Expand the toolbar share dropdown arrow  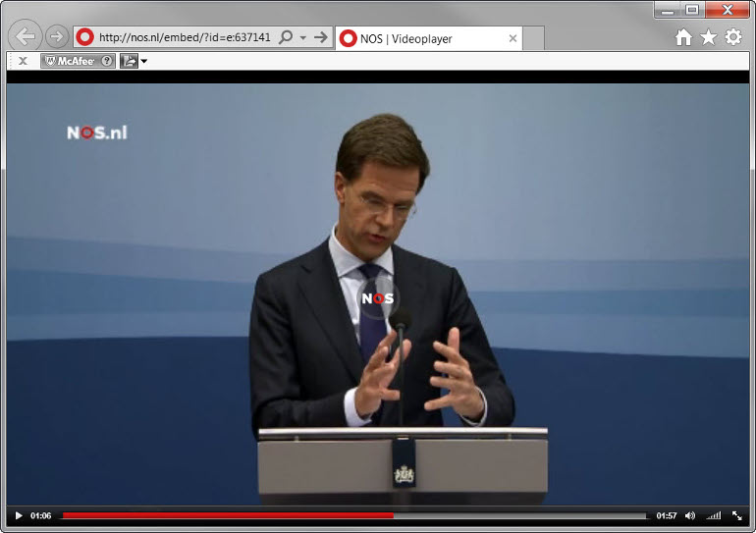coord(143,61)
